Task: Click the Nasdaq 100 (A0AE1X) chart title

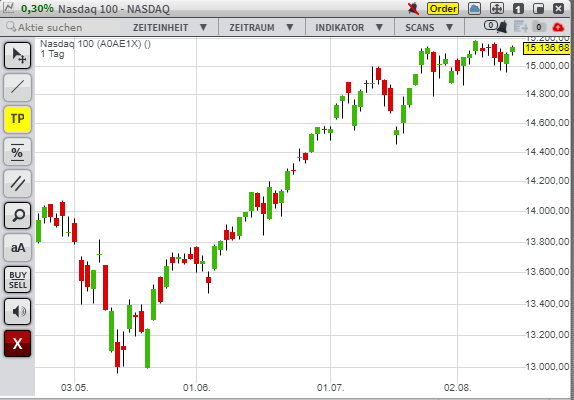Action: click(95, 44)
